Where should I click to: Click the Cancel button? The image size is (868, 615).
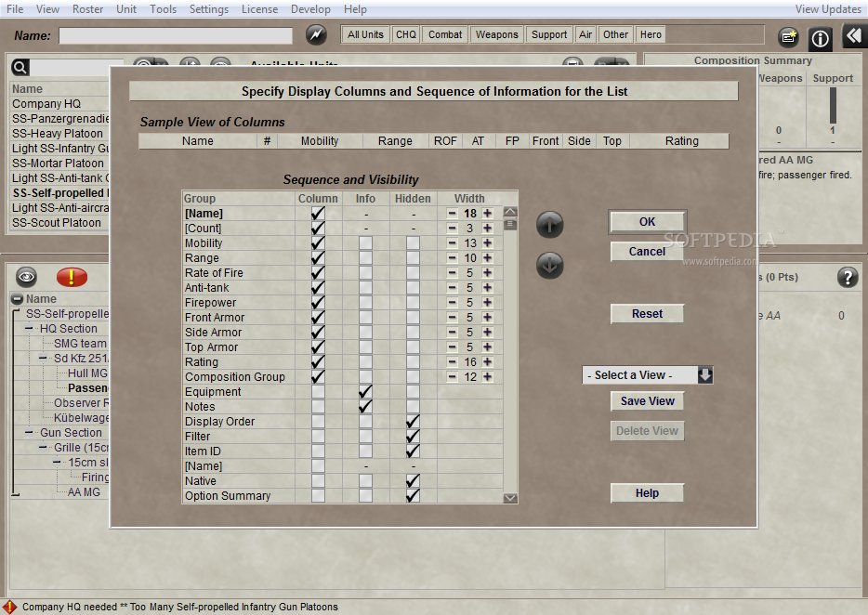click(647, 252)
